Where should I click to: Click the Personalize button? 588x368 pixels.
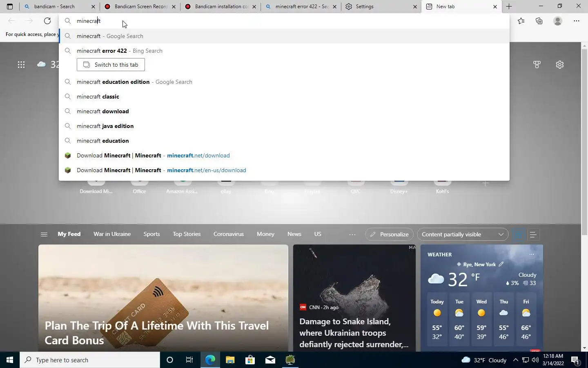point(389,234)
